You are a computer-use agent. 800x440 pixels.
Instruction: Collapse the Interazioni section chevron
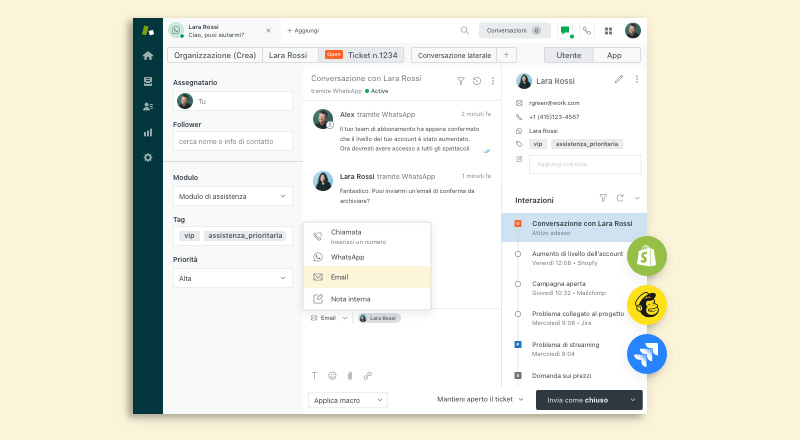point(637,198)
